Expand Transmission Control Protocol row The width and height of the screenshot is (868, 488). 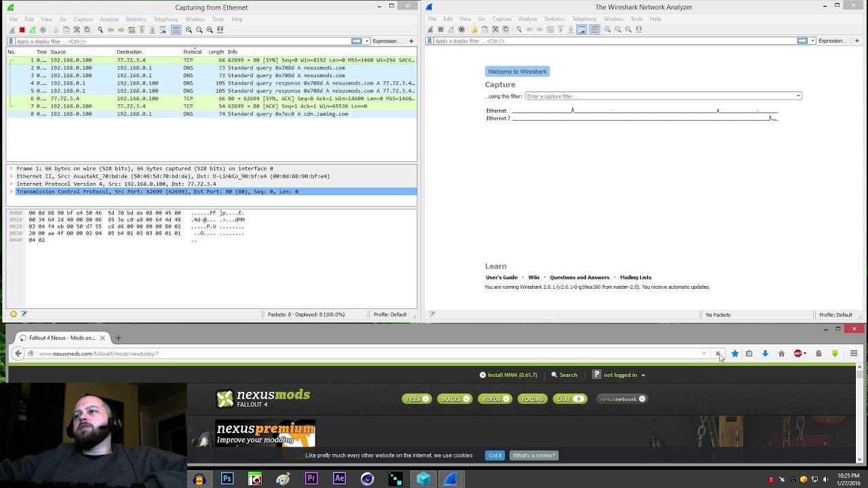click(11, 192)
